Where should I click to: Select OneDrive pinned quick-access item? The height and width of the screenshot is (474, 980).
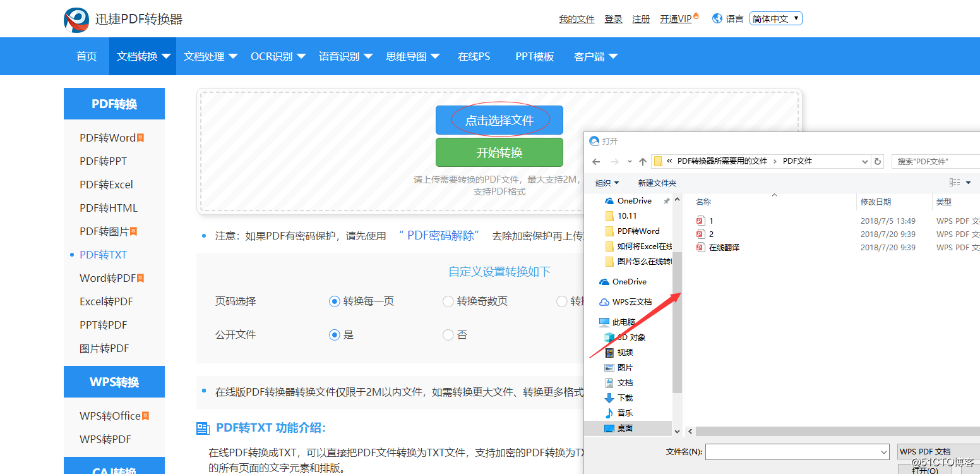coord(635,201)
